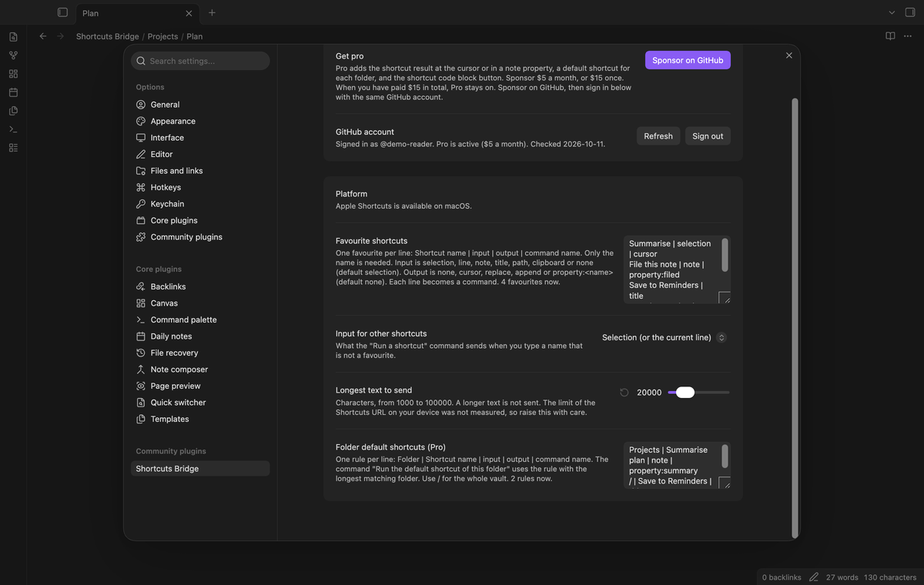Open Input for other shortcuts dropdown
This screenshot has height=585, width=924.
click(x=664, y=337)
